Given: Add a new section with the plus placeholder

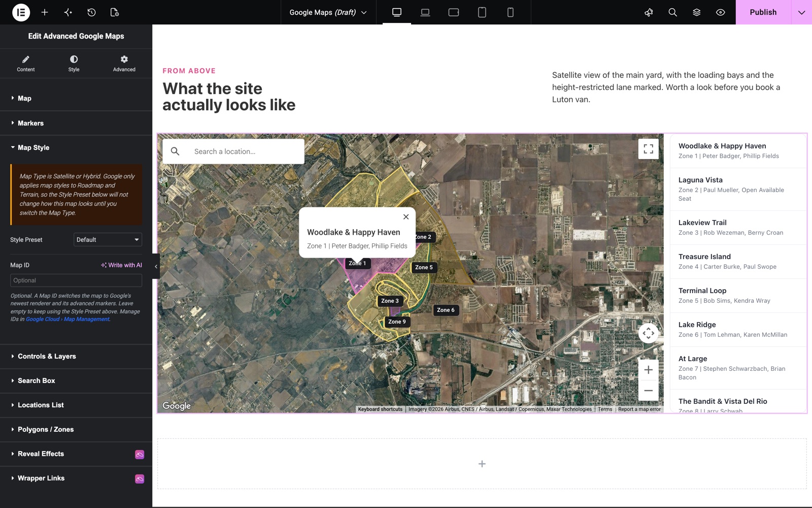Looking at the screenshot, I should pos(482,464).
